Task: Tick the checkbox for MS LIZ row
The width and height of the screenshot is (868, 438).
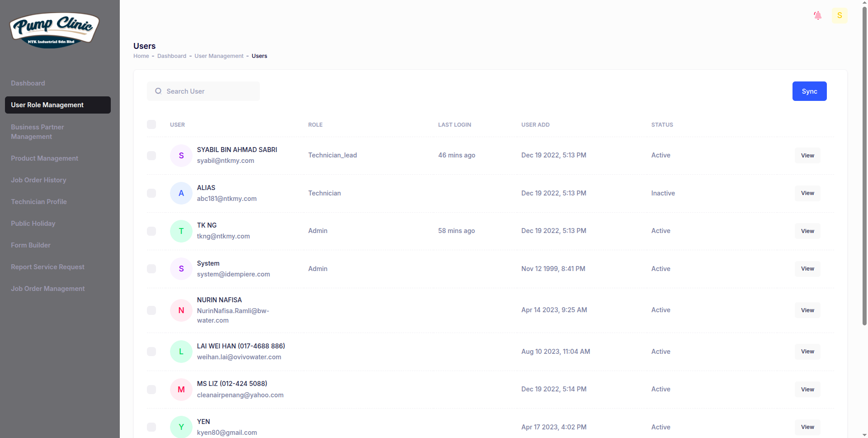Action: [x=151, y=390]
